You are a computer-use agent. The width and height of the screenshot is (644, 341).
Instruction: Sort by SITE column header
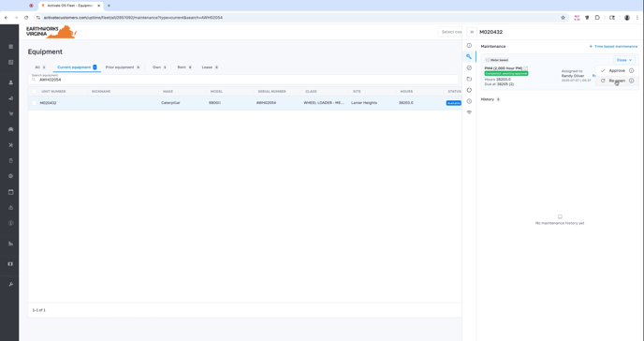tap(357, 91)
